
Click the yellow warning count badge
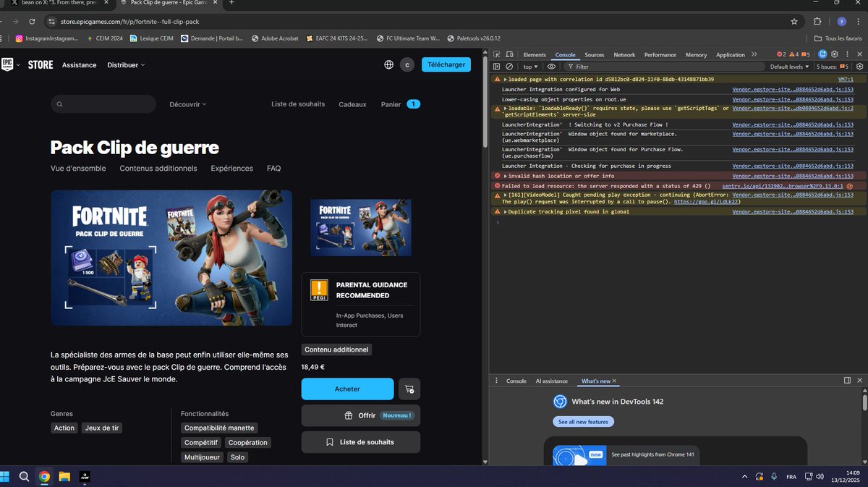click(x=793, y=54)
